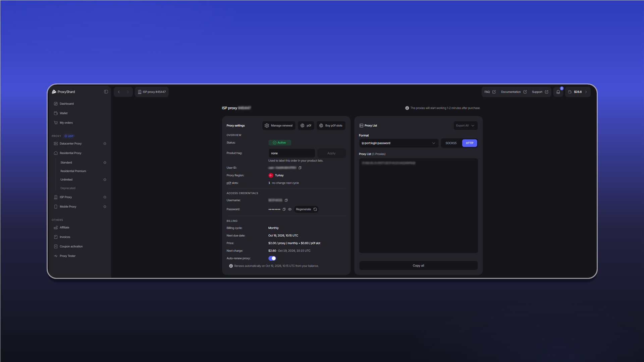Collapse the sidebar panel icon
The width and height of the screenshot is (644, 362).
(x=106, y=92)
